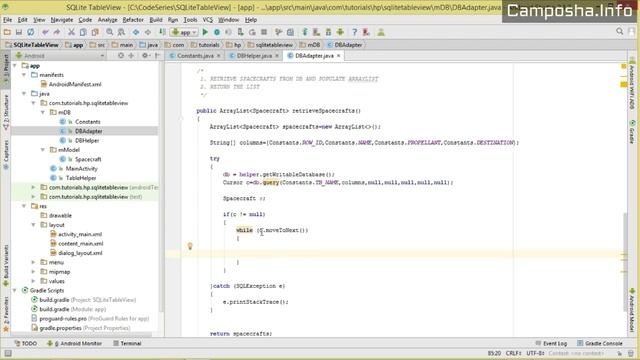The width and height of the screenshot is (640, 360).
Task: Expand the mipmap folder arrow
Action: [x=33, y=272]
